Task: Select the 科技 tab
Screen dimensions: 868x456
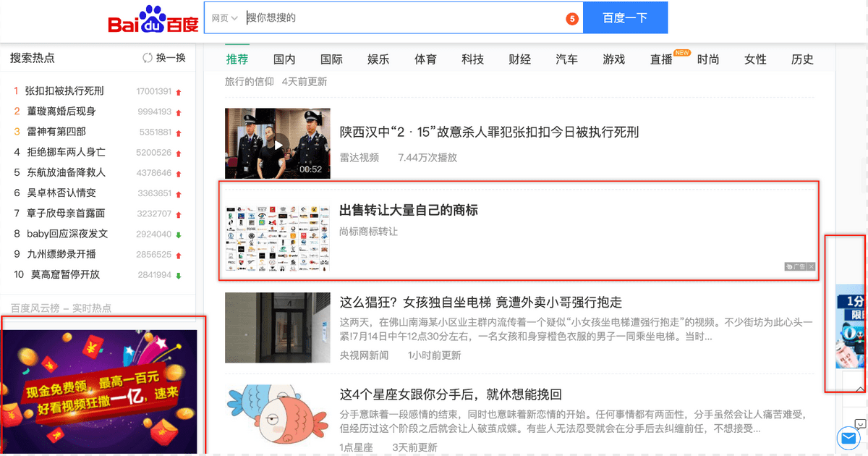Action: [x=472, y=59]
